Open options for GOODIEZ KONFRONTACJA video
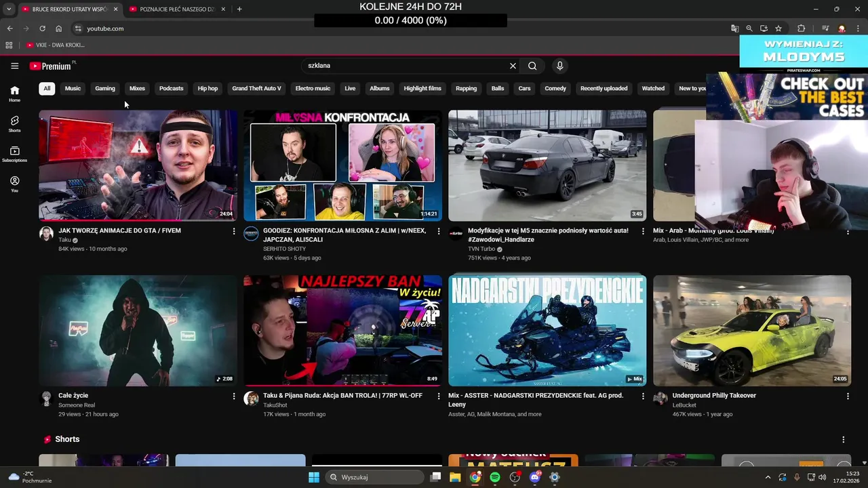 tap(439, 231)
